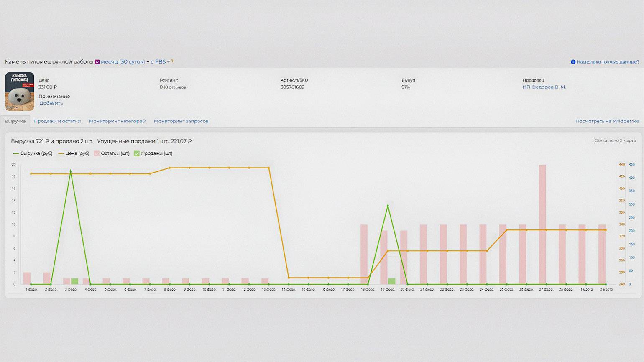Click the blue info icon beside 'Насколько точные данные?'
644x362 pixels.
(x=573, y=62)
